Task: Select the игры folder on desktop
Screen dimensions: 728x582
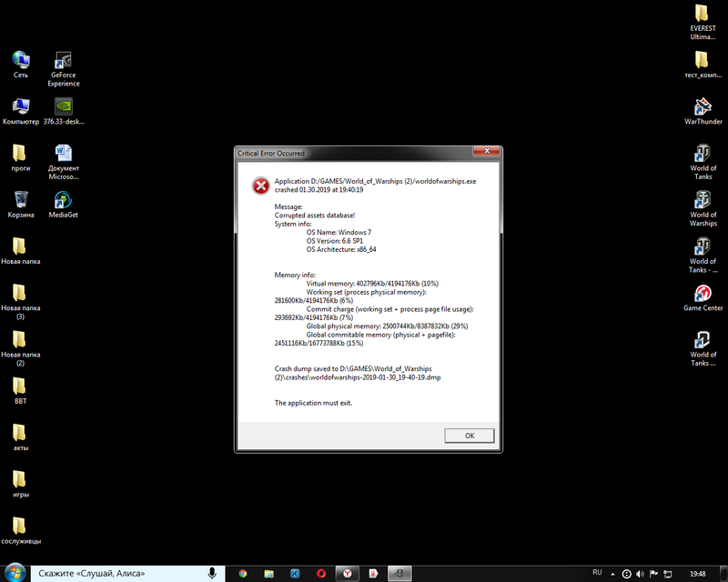Action: (20, 484)
